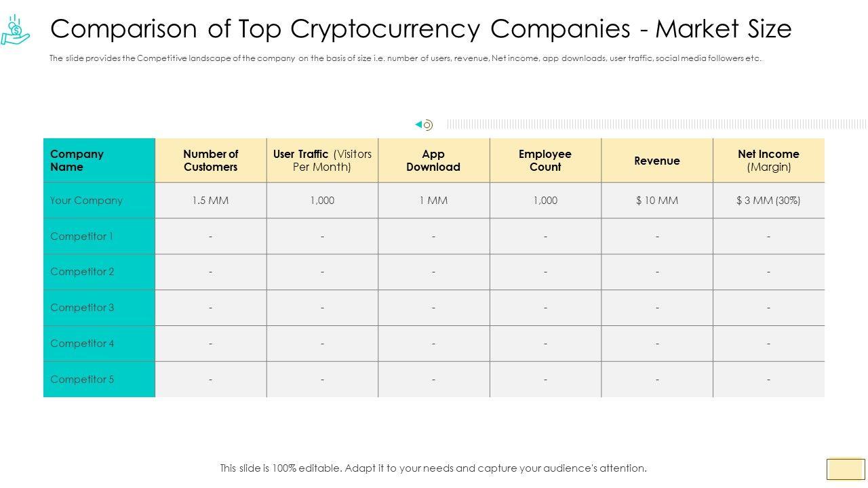Select the Your Company row label
This screenshot has width=868, height=488.
click(x=86, y=201)
